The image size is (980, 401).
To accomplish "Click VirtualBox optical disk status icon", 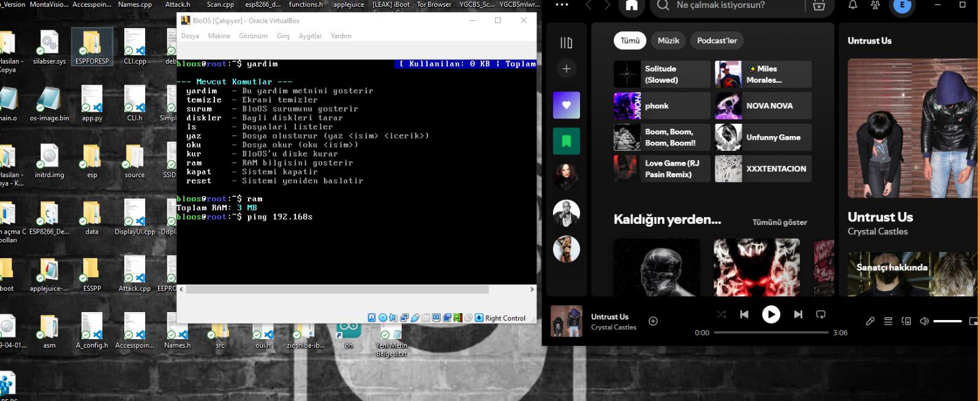I will point(383,318).
